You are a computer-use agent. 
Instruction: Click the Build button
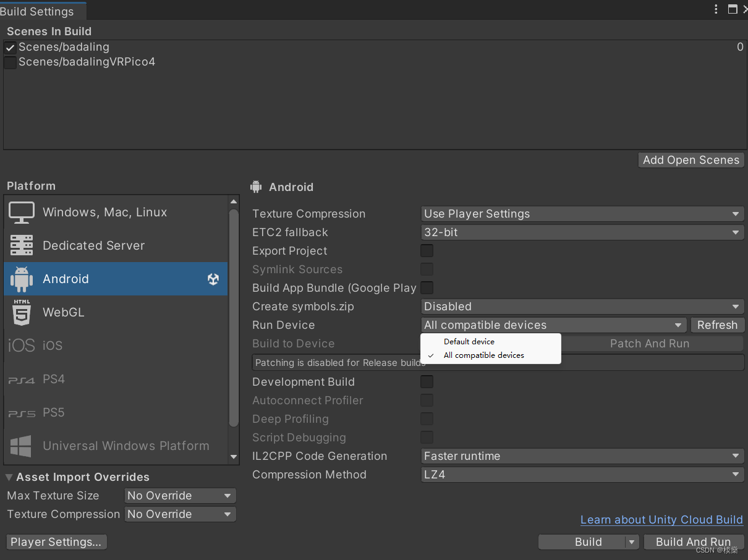582,542
